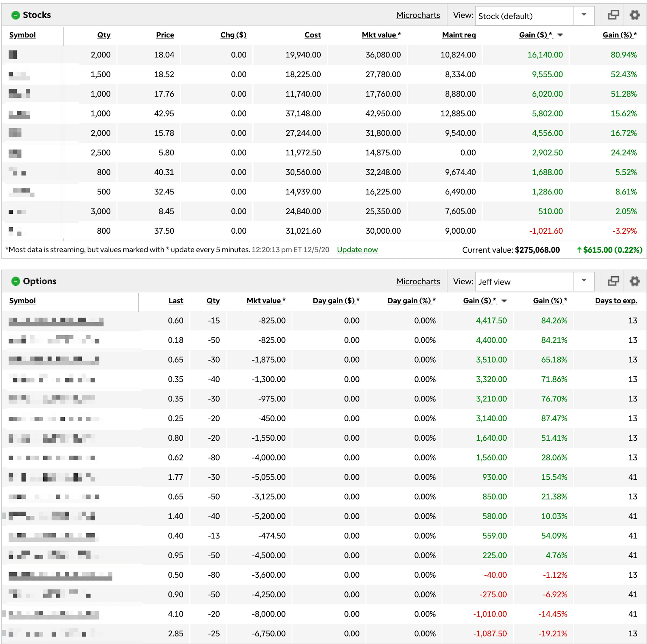Click Update now link
Image resolution: width=647 pixels, height=644 pixels.
point(357,250)
